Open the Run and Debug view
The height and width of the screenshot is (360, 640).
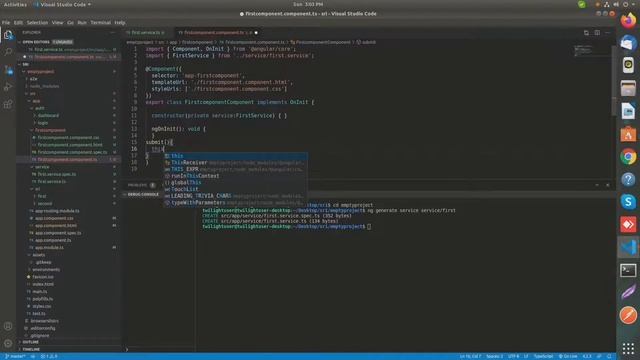(8, 87)
